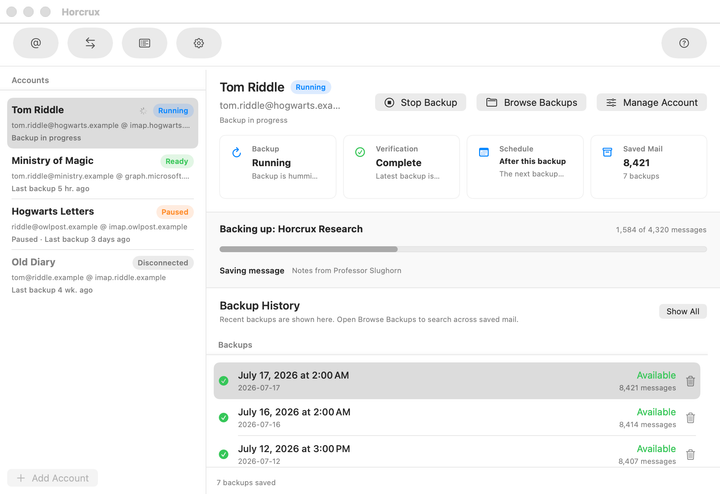Open the Schedule After this backup card
Image resolution: width=720 pixels, height=494 pixels.
(x=525, y=167)
